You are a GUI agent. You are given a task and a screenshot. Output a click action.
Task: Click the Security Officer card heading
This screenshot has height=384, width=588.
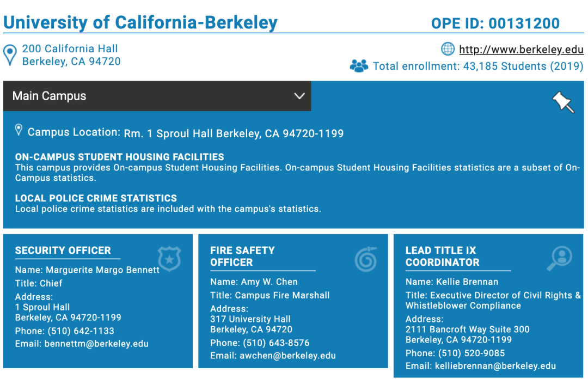(63, 251)
